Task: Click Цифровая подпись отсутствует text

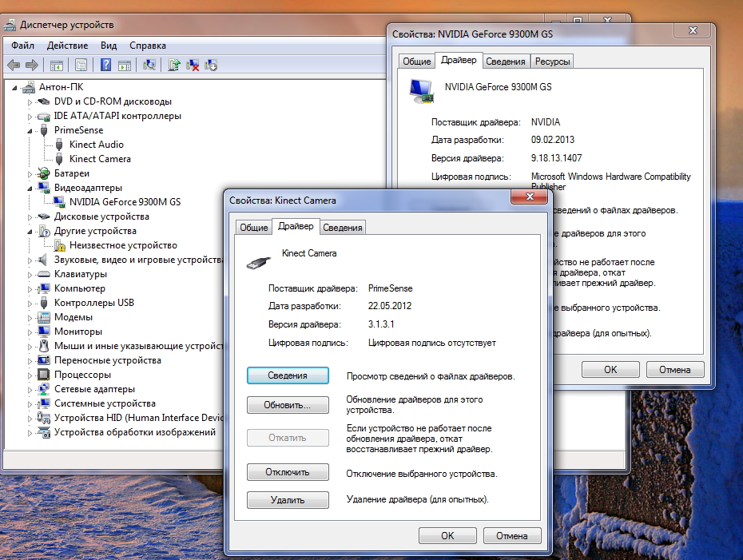Action: (431, 343)
